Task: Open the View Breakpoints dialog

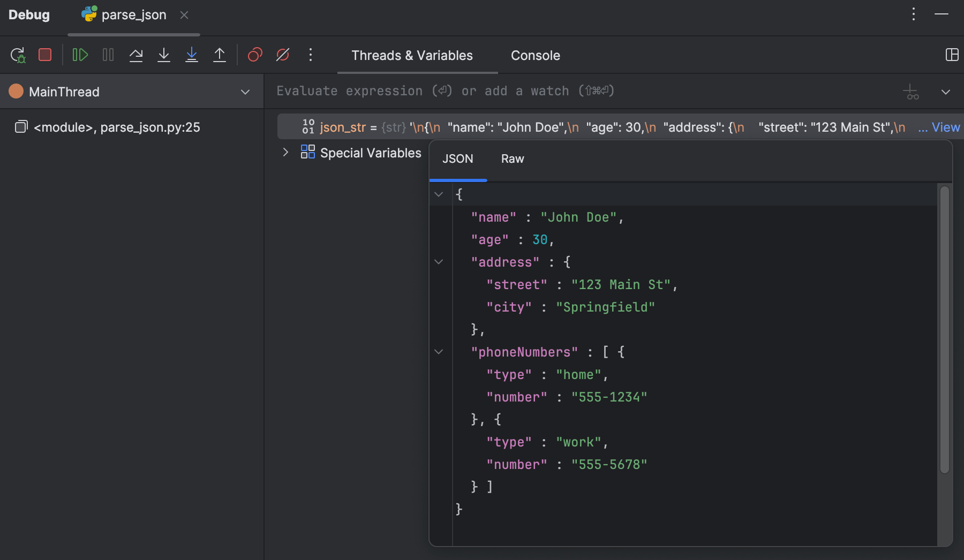Action: pyautogui.click(x=255, y=55)
